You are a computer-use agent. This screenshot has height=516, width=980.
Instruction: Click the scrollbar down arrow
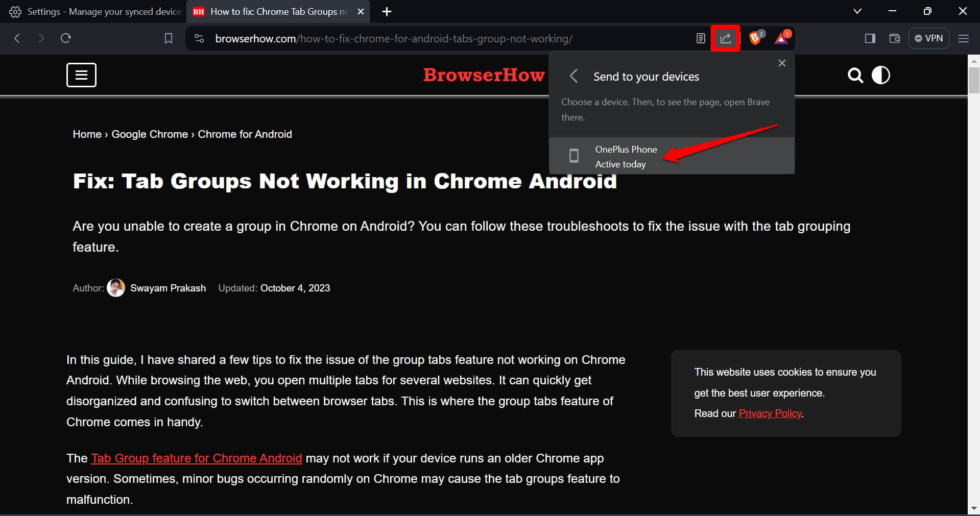(x=974, y=509)
